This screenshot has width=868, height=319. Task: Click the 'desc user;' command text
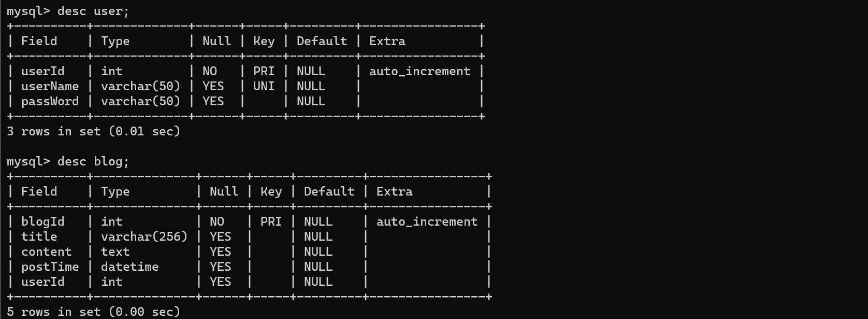93,11
